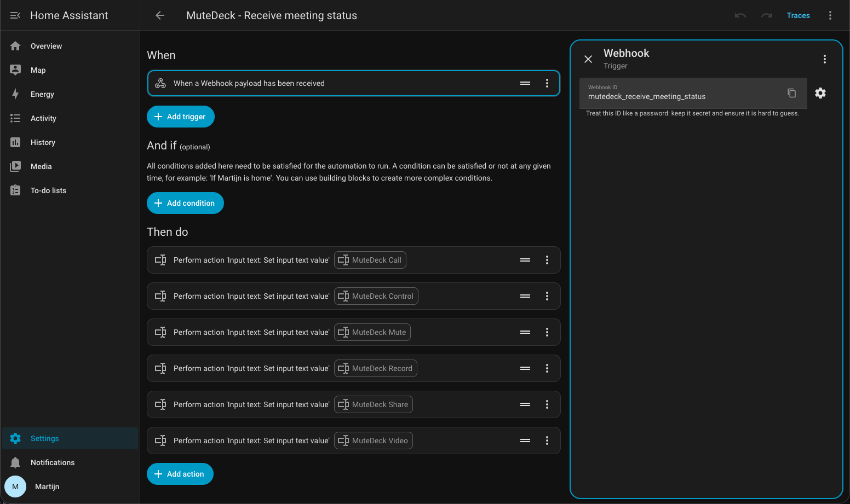Open To-do lists

click(x=70, y=190)
